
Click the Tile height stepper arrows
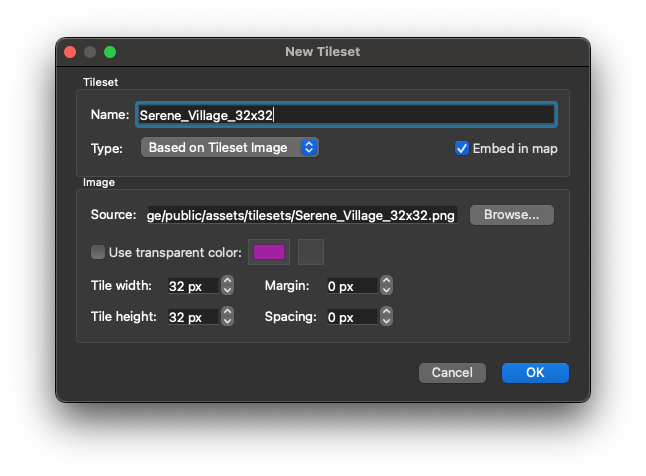tap(227, 317)
